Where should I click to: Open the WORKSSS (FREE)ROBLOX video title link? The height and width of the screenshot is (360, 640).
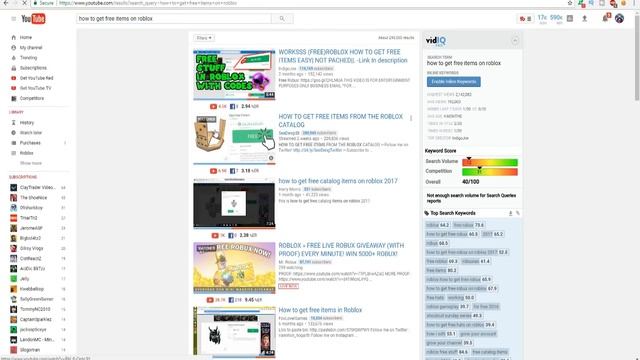pyautogui.click(x=343, y=56)
